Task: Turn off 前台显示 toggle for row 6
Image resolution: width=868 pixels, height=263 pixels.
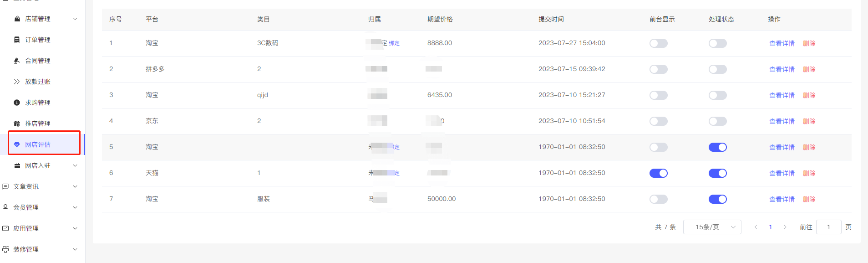Action: 658,173
